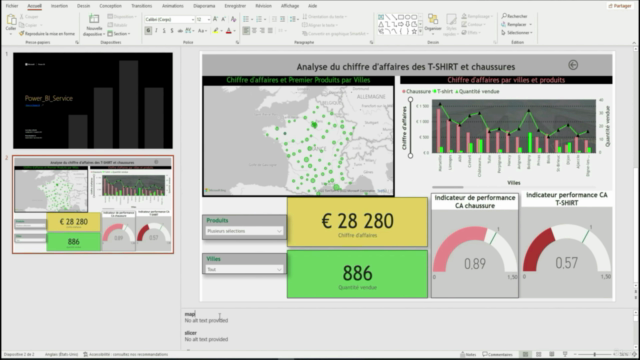The width and height of the screenshot is (640, 360).
Task: Open the Sélectionner dropdown
Action: (517, 33)
